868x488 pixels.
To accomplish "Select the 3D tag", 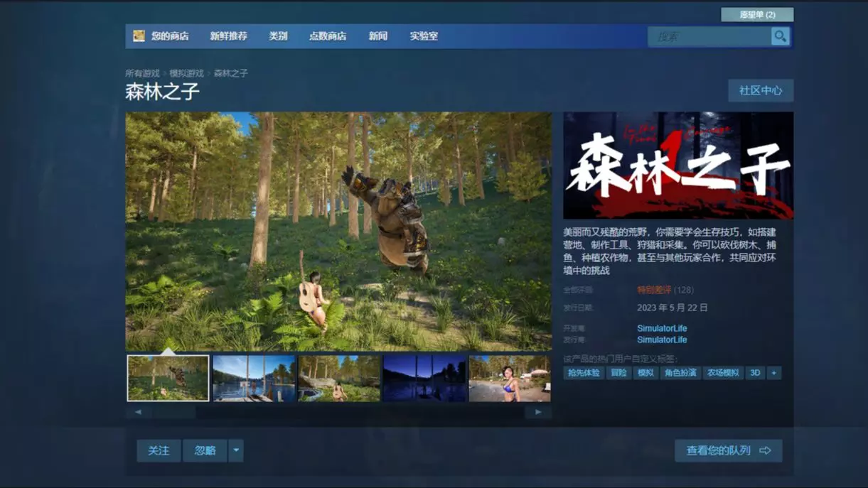I will coord(755,372).
